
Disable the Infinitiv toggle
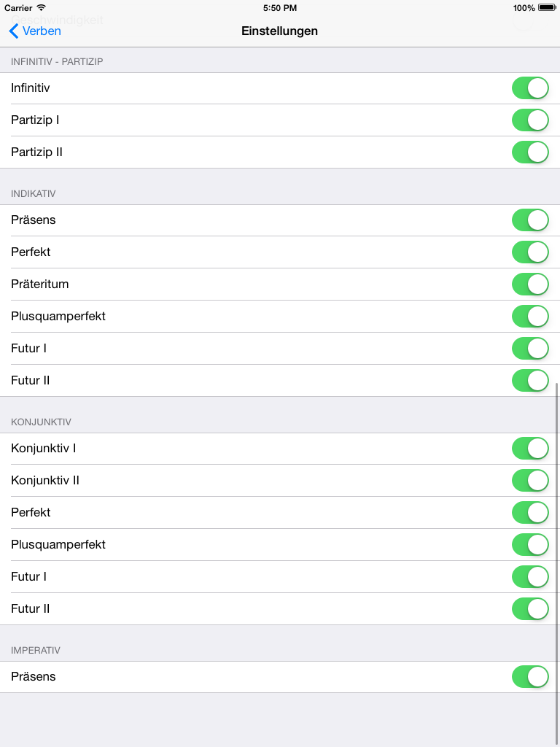pos(530,88)
